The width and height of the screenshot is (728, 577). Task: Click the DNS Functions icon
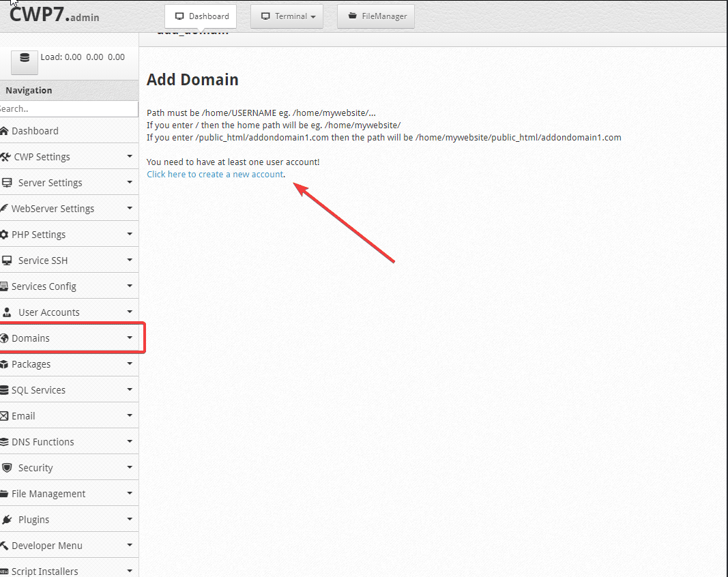pos(5,441)
